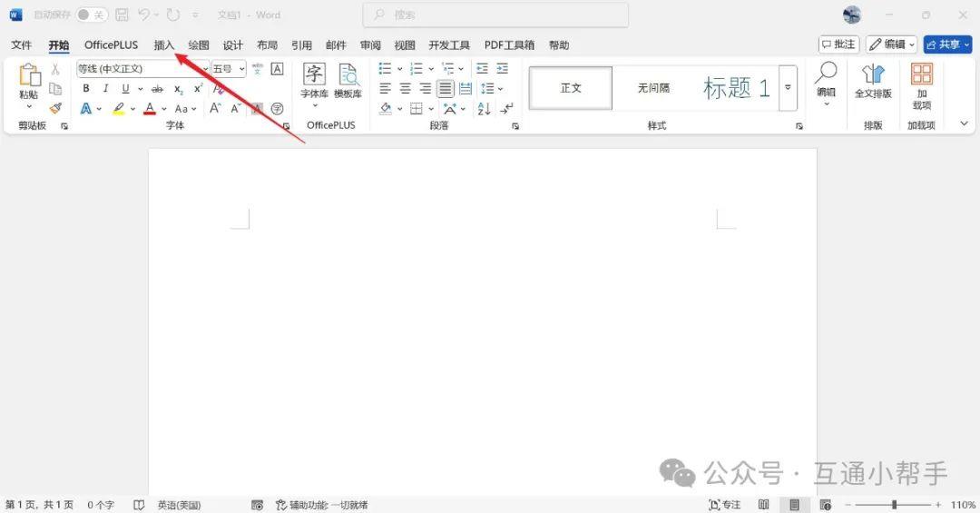
Task: Align text left
Action: point(386,89)
